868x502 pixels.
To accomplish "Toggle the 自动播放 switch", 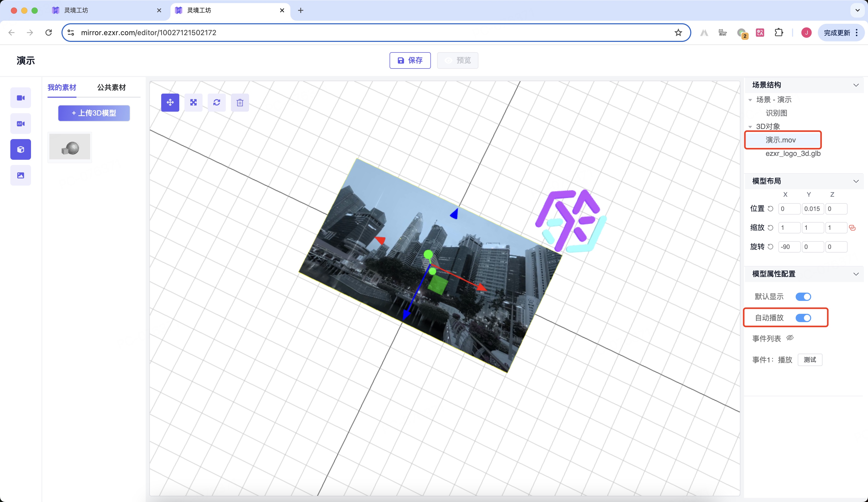I will [803, 318].
